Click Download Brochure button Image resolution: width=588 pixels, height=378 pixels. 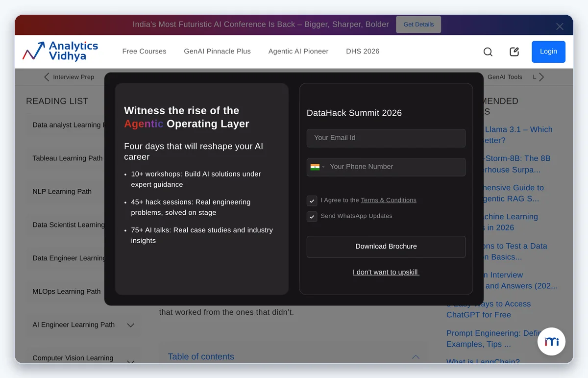click(386, 247)
